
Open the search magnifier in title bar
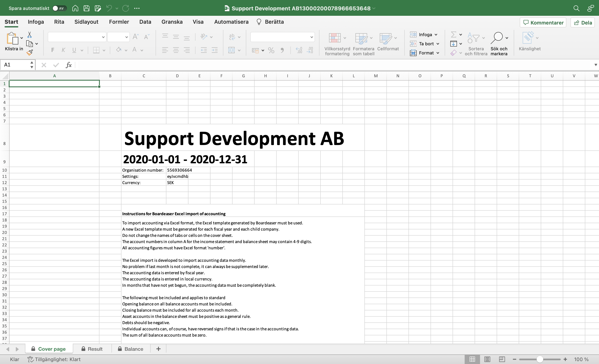point(576,8)
